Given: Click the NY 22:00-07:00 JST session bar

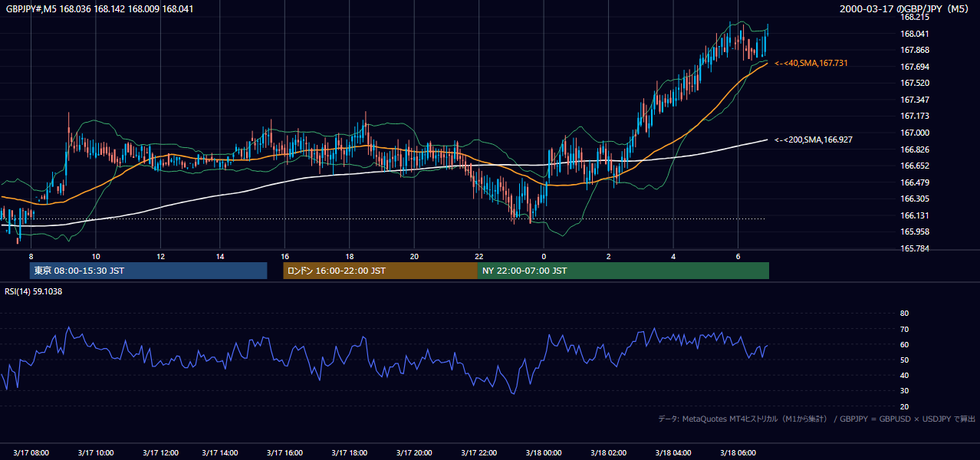Looking at the screenshot, I should (x=623, y=271).
